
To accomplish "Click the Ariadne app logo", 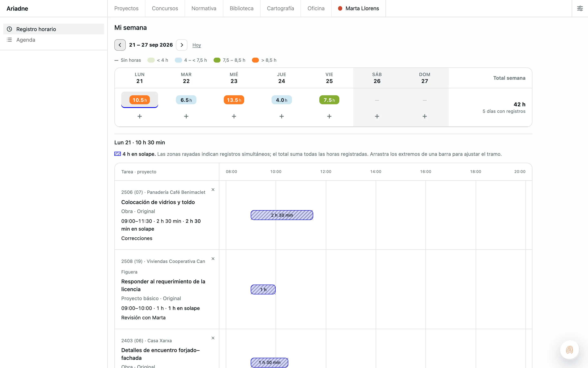I will [x=17, y=9].
